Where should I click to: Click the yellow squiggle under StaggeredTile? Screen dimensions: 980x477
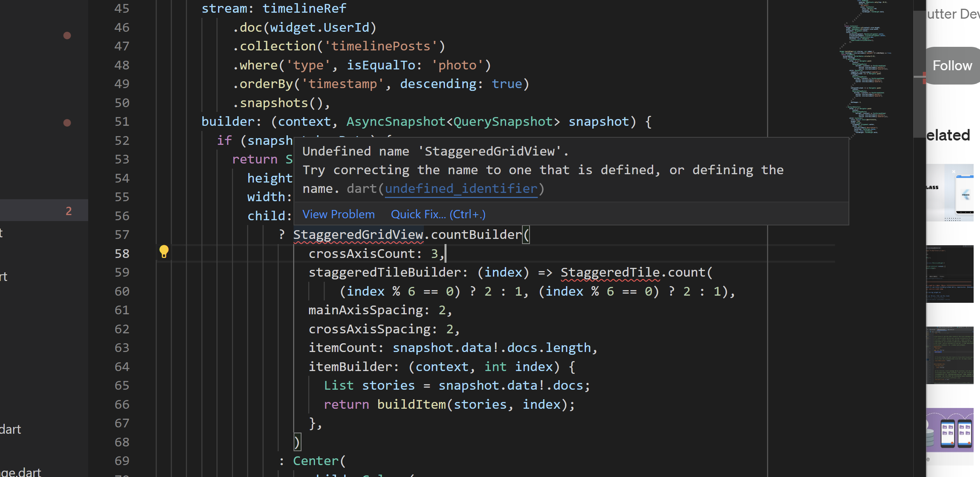click(x=610, y=281)
